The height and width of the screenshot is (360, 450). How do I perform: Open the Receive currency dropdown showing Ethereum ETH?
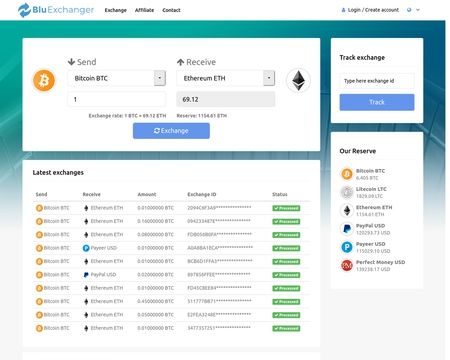click(x=226, y=78)
